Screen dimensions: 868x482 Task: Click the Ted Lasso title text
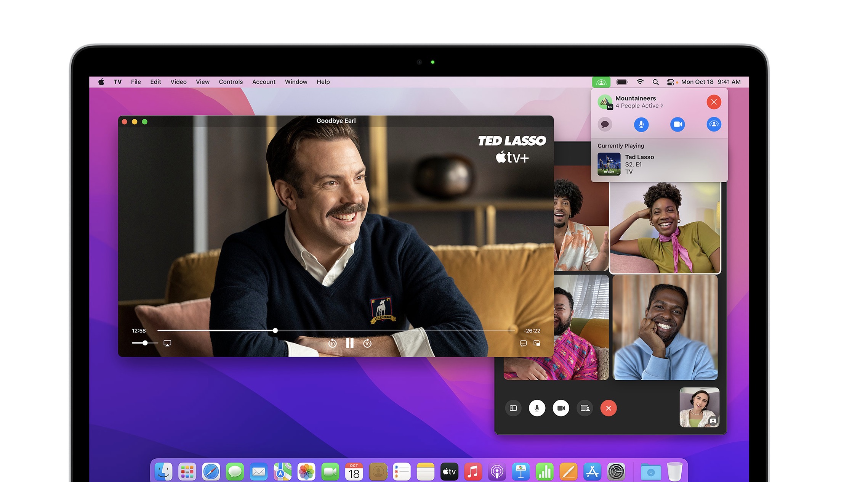[639, 157]
